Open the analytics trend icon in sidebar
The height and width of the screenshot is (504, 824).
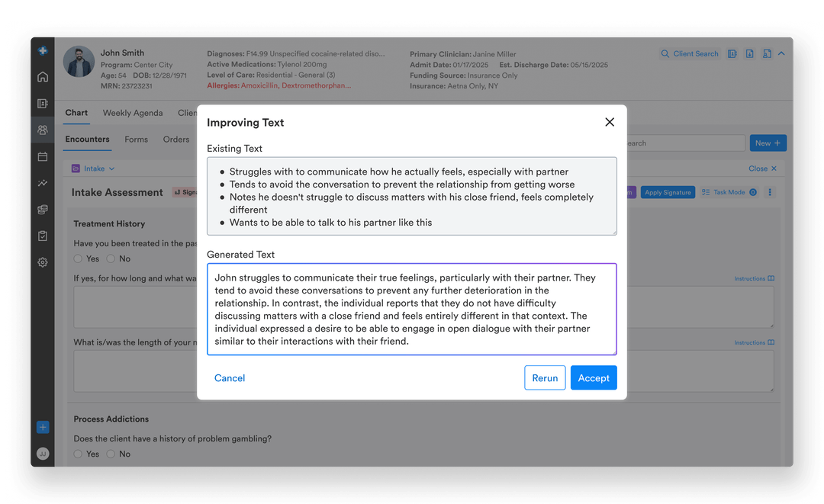tap(43, 183)
